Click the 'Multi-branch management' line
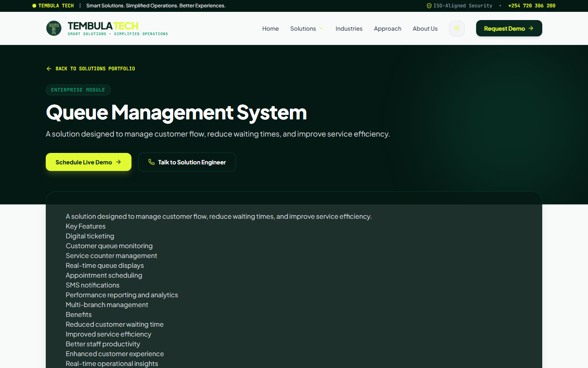 tap(107, 305)
